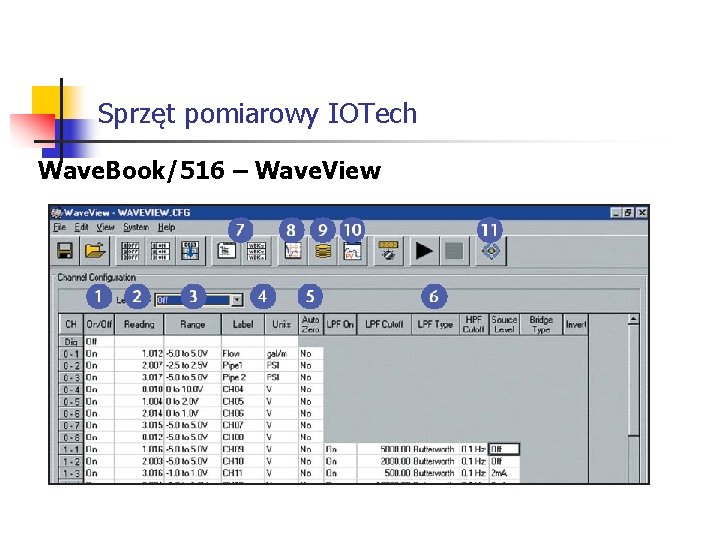Click the fill down blue arrow icon
This screenshot has height=540, width=720.
click(x=190, y=251)
